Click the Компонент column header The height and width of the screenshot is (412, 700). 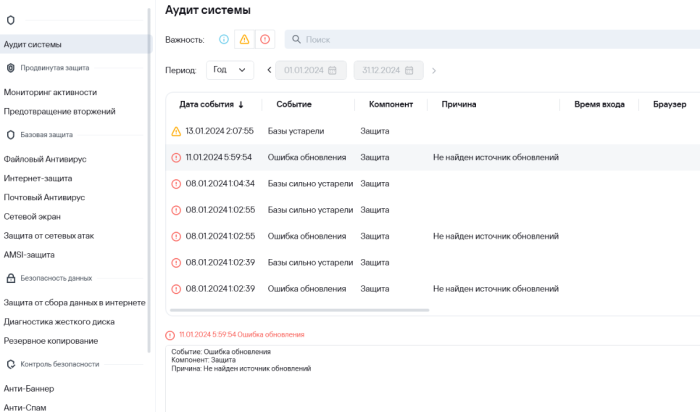pyautogui.click(x=391, y=104)
